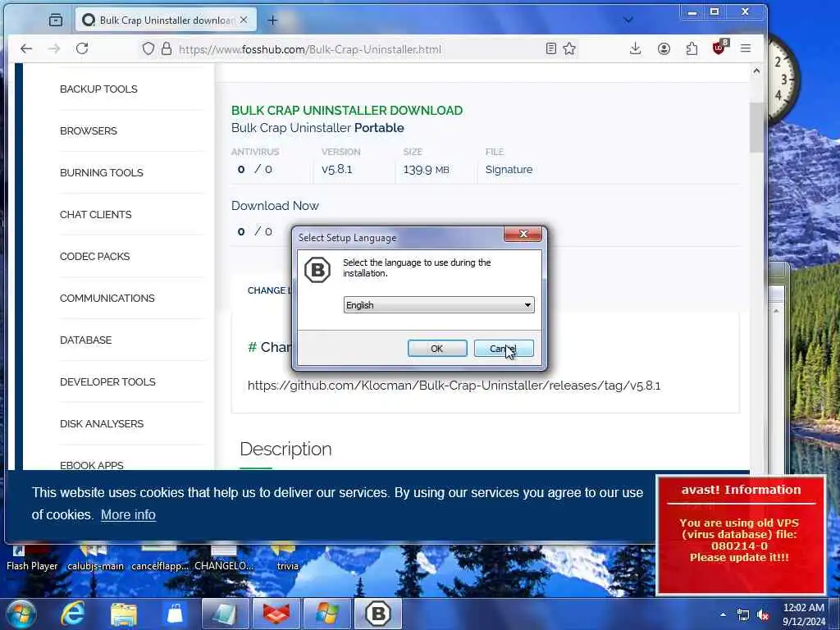Launch Internet Explorer from taskbar
The image size is (840, 630).
pos(72,614)
